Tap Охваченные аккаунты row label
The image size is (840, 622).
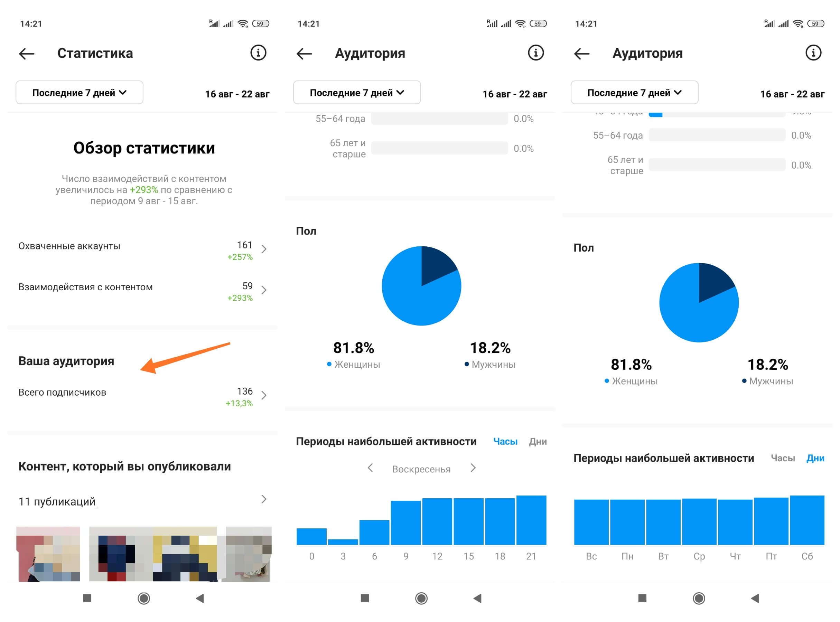(x=69, y=246)
